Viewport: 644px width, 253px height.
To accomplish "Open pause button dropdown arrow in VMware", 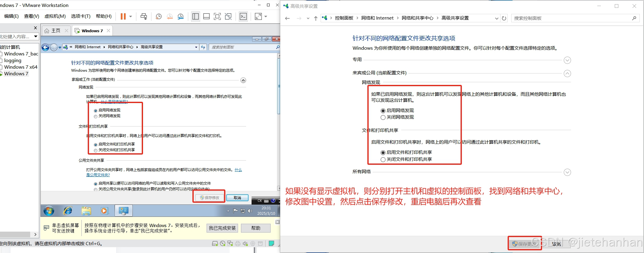I will 131,17.
